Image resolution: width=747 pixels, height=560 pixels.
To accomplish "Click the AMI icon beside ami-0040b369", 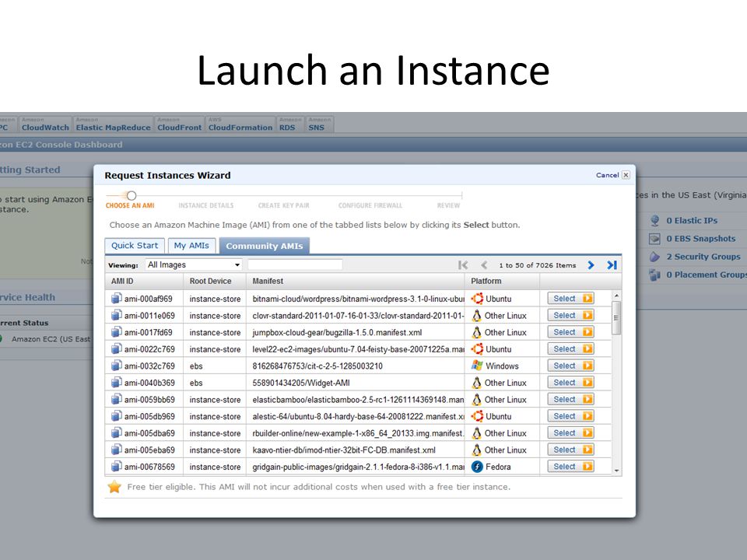I will 116,383.
